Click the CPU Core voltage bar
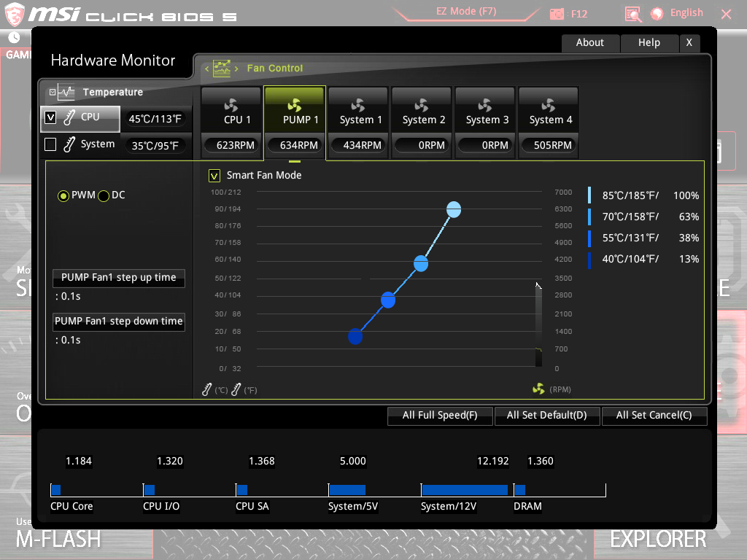This screenshot has width=747, height=560. 56,490
